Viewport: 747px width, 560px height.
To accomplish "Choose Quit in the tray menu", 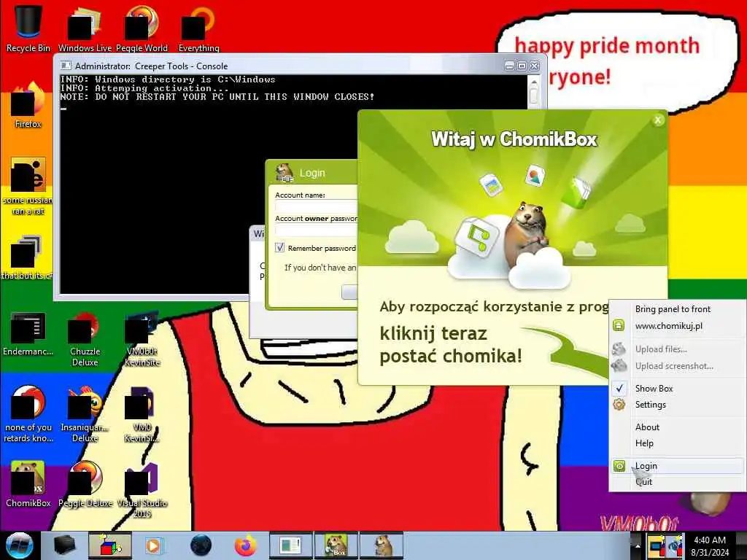I will coord(676,482).
